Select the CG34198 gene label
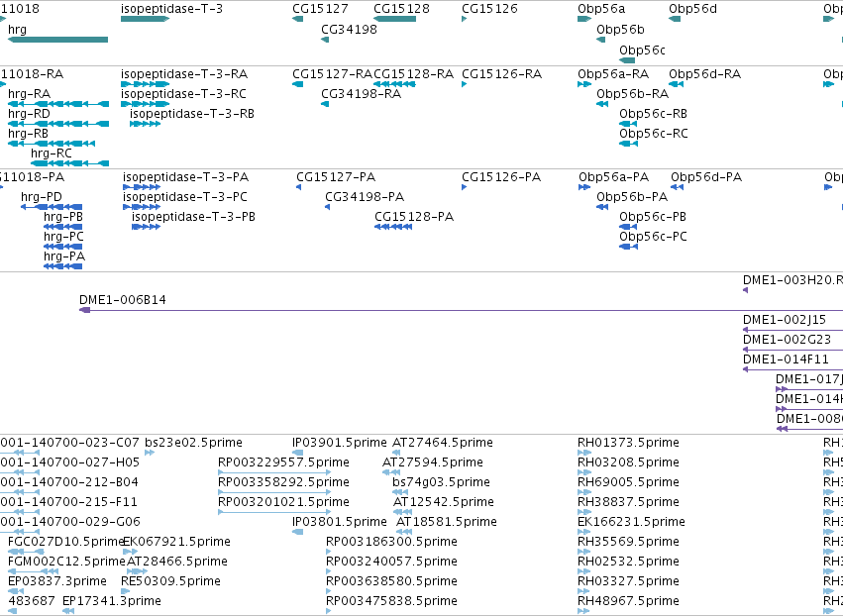The image size is (843, 616). pyautogui.click(x=349, y=30)
